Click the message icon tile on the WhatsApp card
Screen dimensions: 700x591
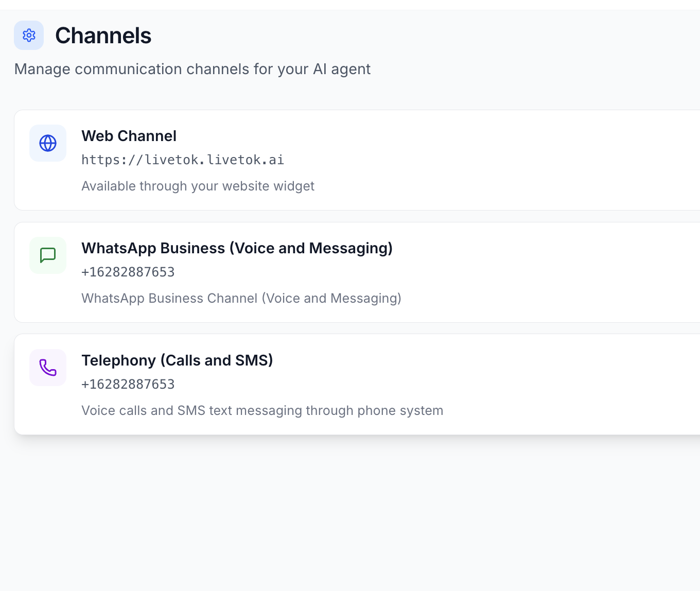(x=48, y=255)
